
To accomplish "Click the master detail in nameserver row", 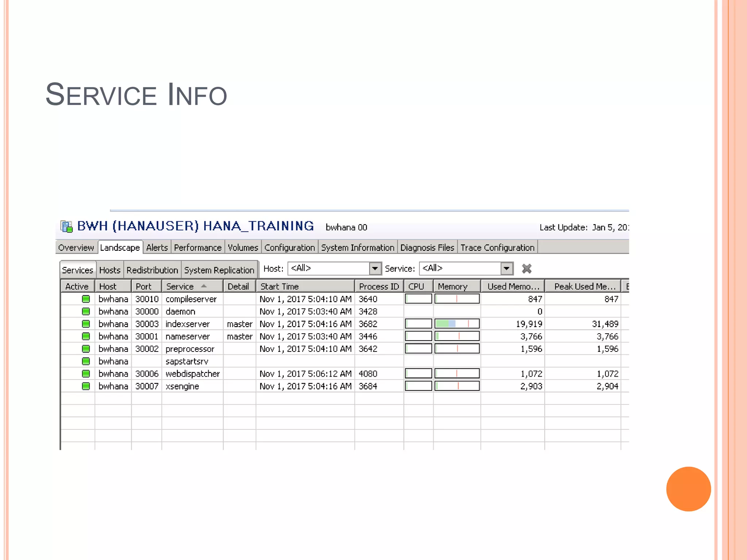I will point(240,337).
